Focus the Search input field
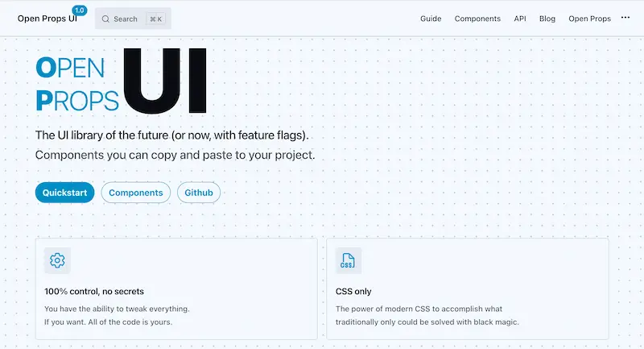The height and width of the screenshot is (349, 644). 129,19
